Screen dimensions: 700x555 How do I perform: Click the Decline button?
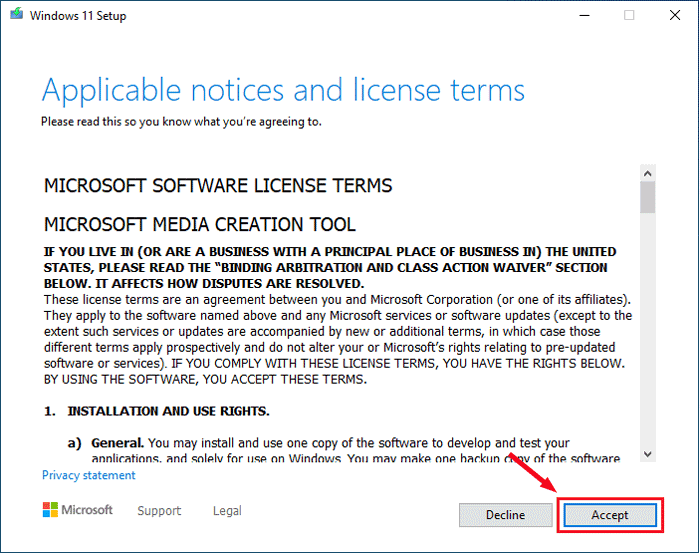tap(505, 515)
